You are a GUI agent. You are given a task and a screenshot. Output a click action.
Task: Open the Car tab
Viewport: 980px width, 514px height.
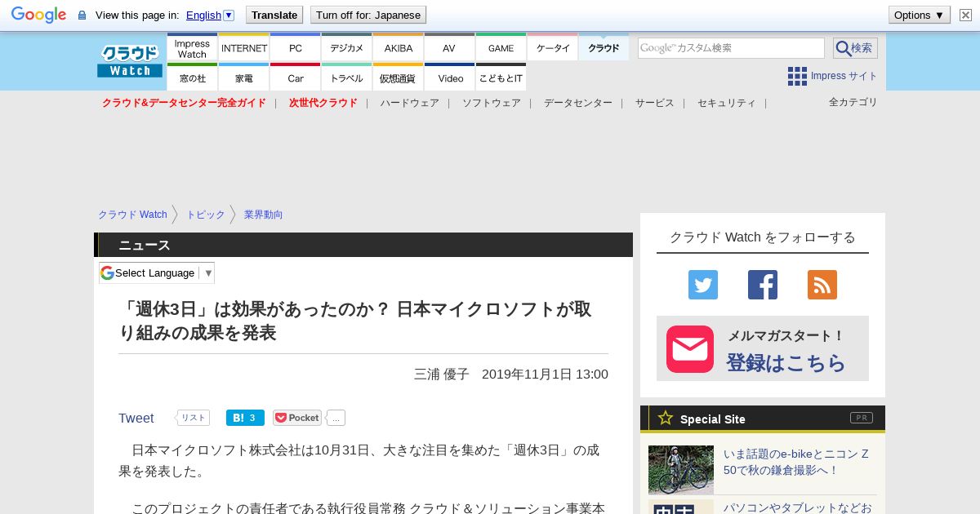pos(296,78)
